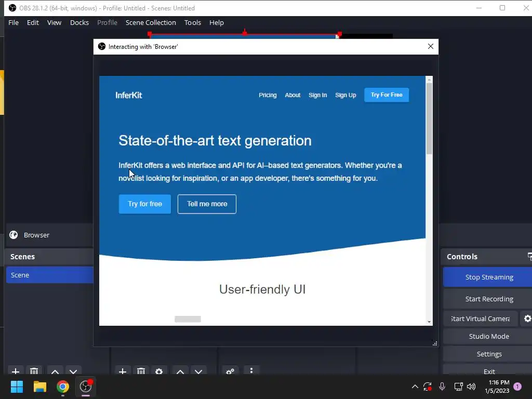This screenshot has height=399, width=532.
Task: Open Virtual Camera settings with the gear icon
Action: point(527,318)
